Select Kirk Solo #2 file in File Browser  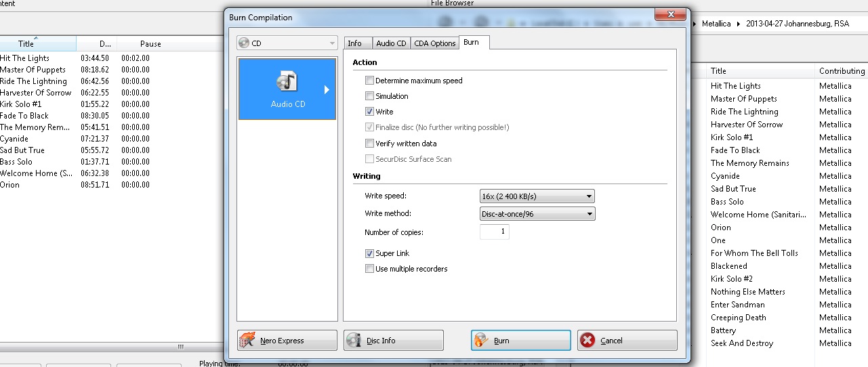pyautogui.click(x=732, y=279)
